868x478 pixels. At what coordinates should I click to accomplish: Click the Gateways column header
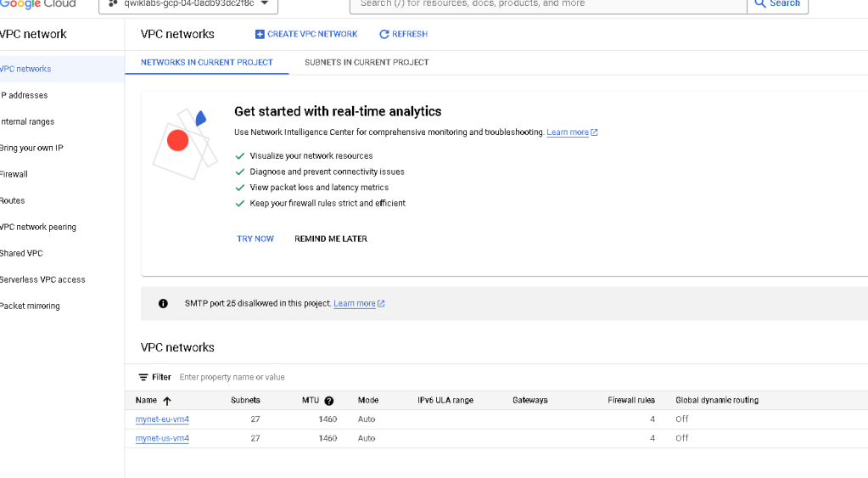(x=529, y=401)
